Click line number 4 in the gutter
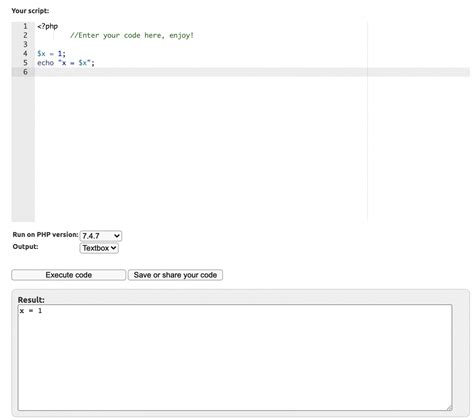 pos(25,54)
